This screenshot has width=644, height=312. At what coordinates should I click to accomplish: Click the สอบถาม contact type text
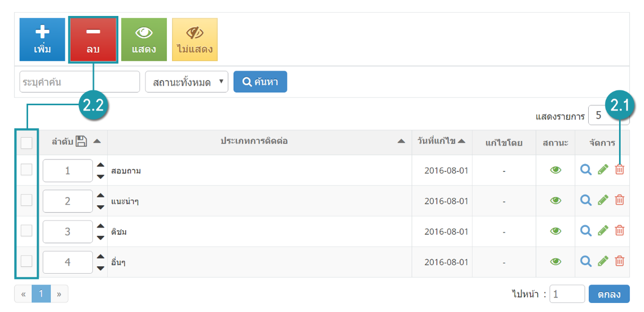tap(126, 171)
